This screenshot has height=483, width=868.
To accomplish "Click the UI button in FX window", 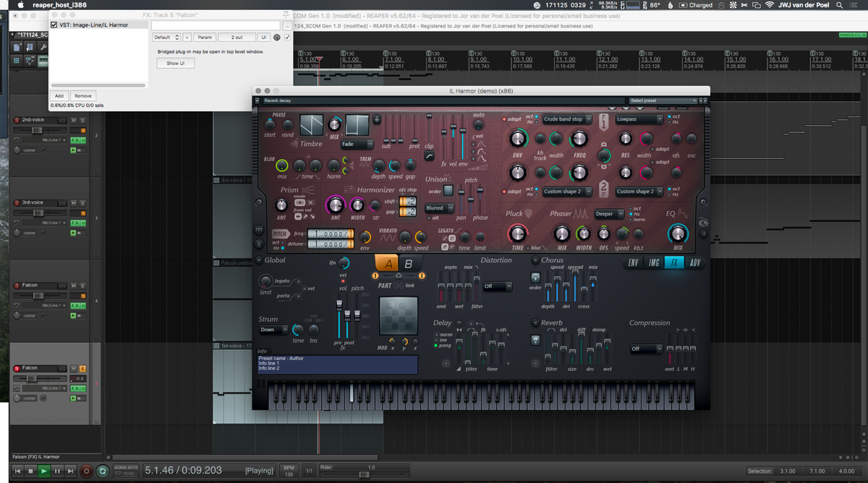I will 264,37.
